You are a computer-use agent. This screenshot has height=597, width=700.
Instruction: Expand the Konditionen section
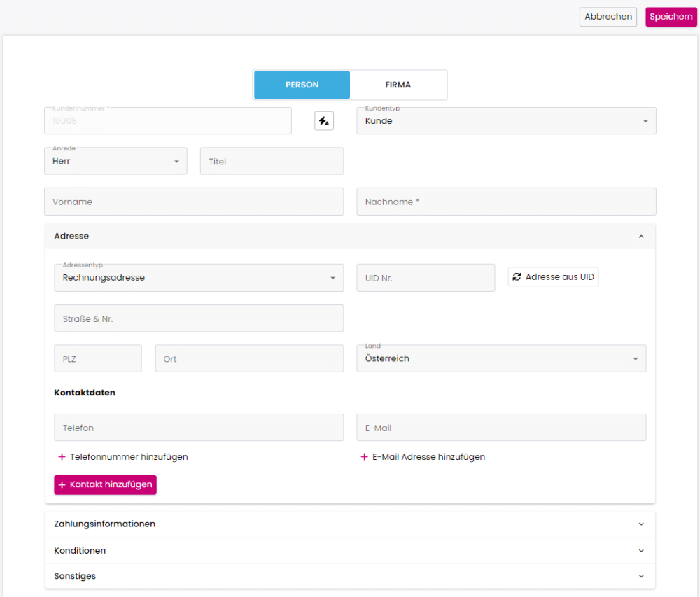[350, 551]
